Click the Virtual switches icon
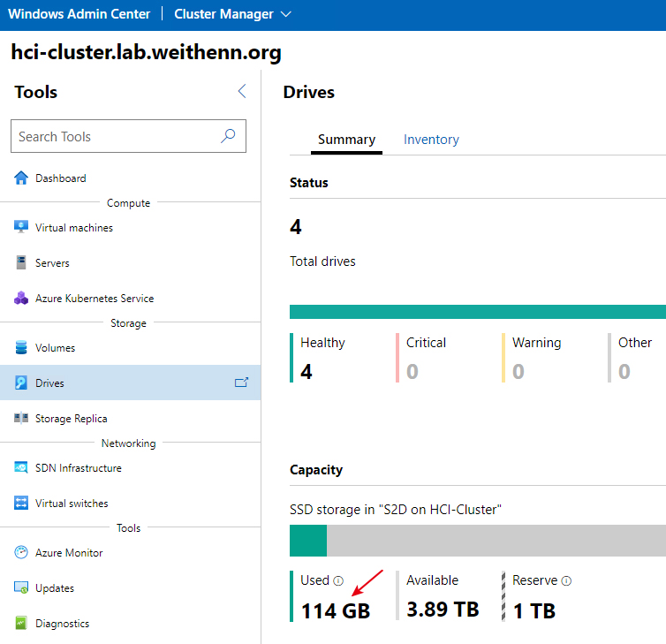666x644 pixels. pyautogui.click(x=21, y=503)
